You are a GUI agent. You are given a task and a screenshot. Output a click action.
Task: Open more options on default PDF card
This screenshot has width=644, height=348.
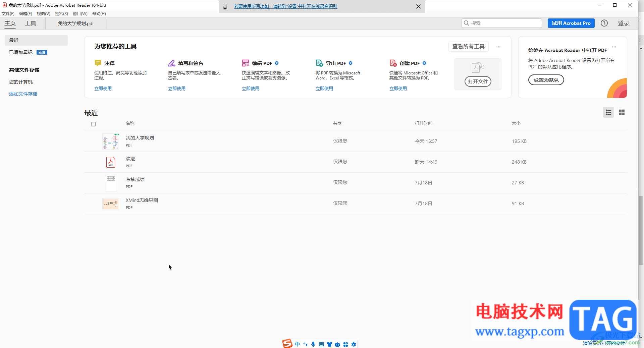coord(614,47)
